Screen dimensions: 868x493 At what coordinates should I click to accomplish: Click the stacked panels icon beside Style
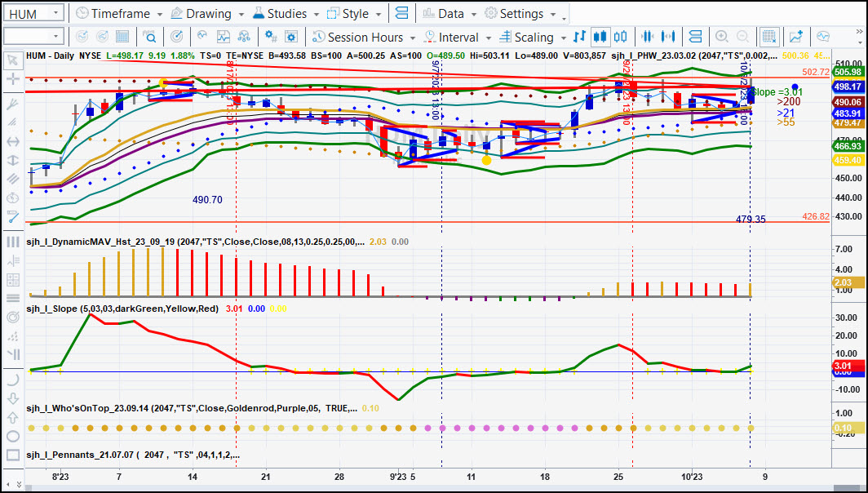pos(402,13)
